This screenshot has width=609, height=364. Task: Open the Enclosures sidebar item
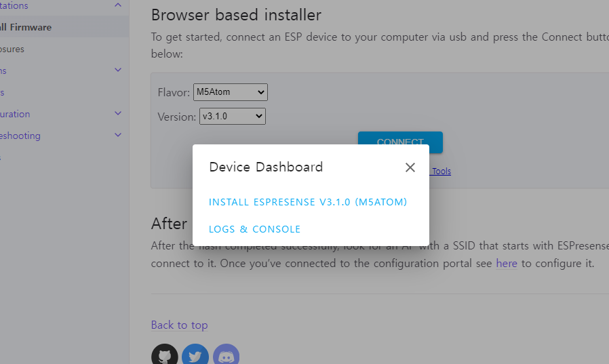pos(12,49)
